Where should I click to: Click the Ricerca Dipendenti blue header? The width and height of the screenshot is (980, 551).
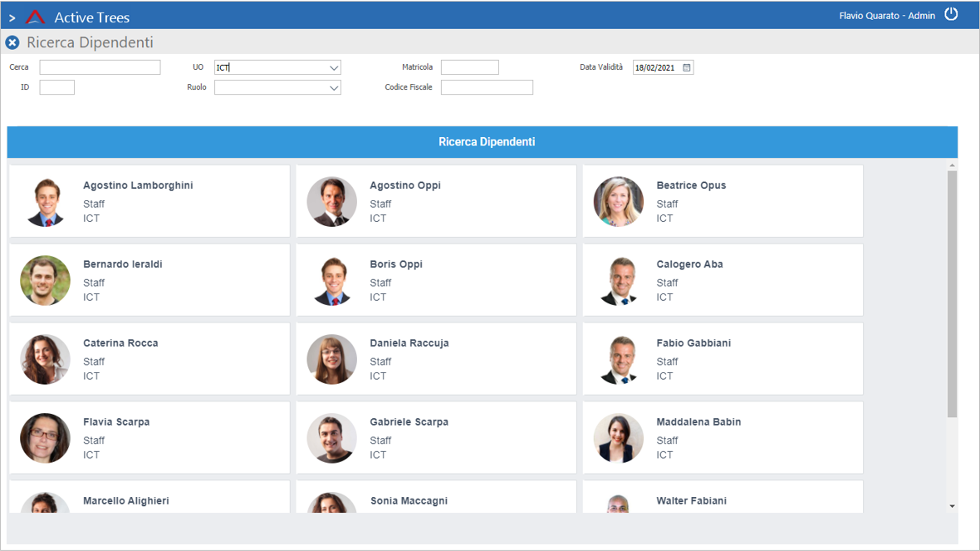pyautogui.click(x=482, y=142)
